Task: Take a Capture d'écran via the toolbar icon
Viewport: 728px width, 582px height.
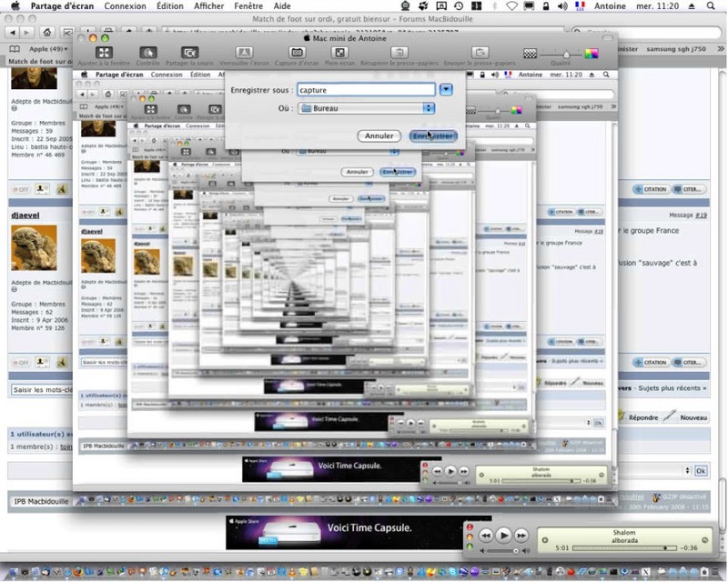Action: (x=297, y=53)
